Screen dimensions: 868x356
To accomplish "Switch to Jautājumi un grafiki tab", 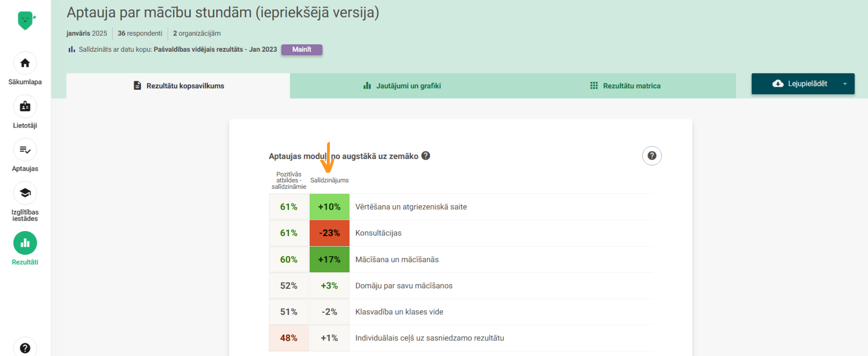I will [402, 86].
